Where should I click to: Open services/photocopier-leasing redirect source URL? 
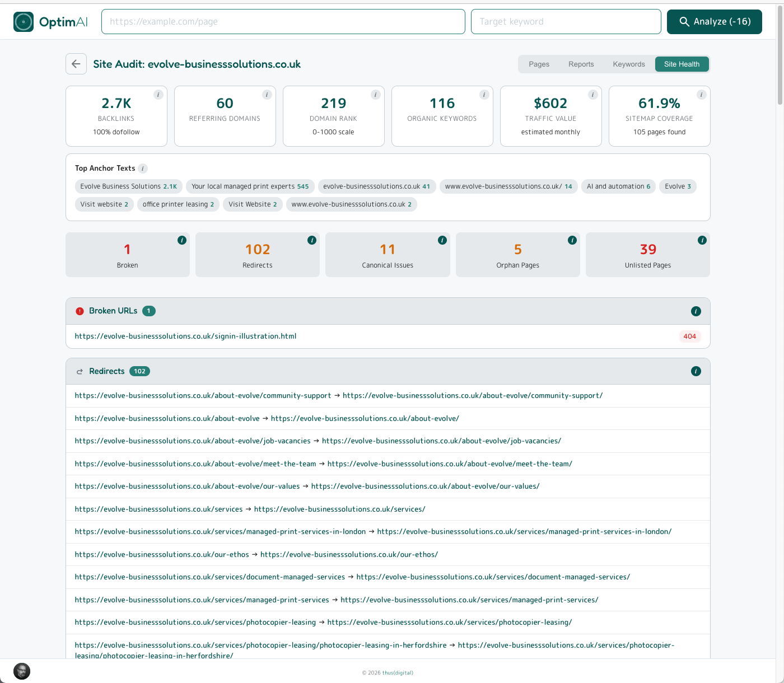pos(195,623)
